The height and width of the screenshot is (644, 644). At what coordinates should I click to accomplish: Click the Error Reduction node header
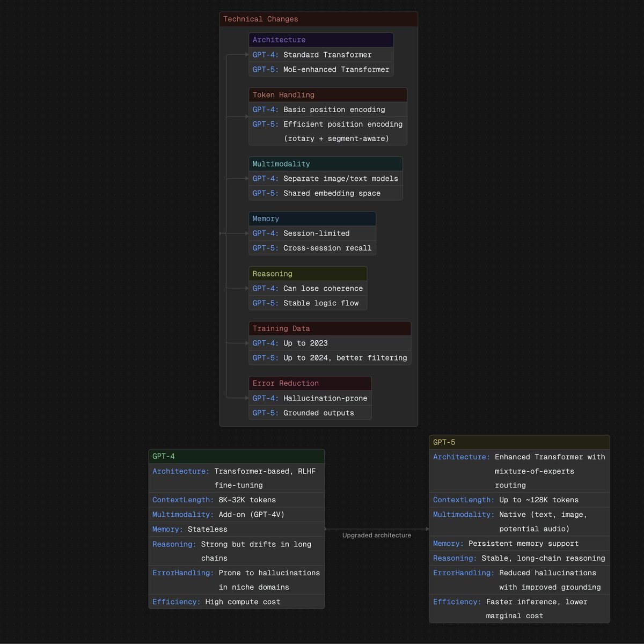coord(310,383)
